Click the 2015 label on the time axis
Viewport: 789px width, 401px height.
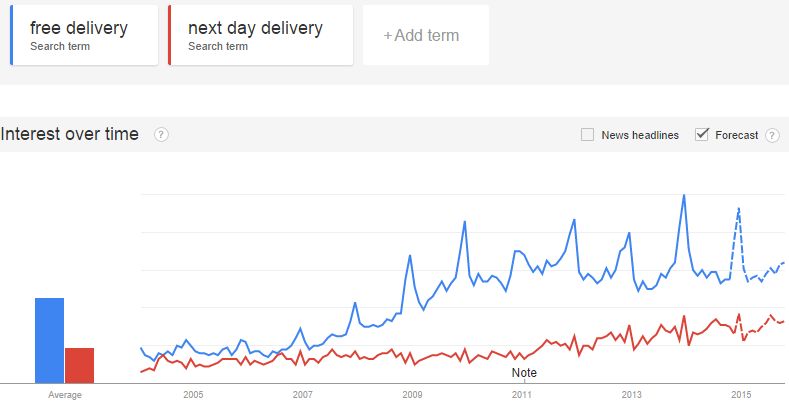point(741,394)
